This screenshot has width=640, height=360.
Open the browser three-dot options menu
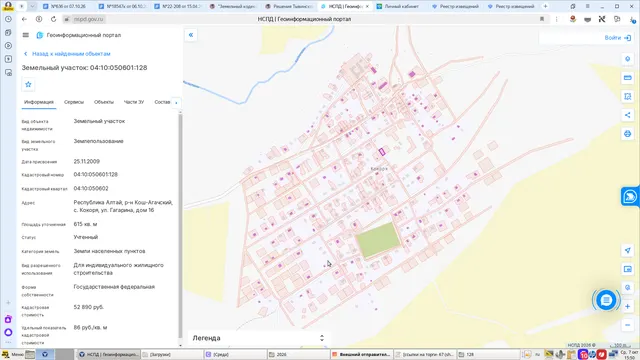coord(556,19)
